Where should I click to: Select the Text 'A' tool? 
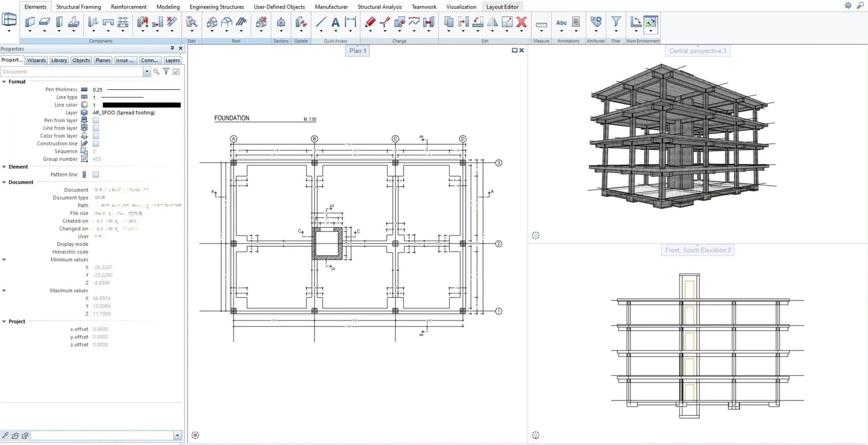(x=335, y=22)
